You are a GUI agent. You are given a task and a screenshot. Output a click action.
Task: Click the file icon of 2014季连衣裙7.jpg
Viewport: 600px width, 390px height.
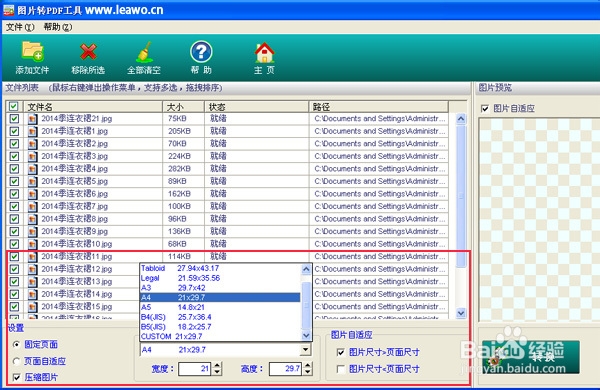pyautogui.click(x=33, y=207)
